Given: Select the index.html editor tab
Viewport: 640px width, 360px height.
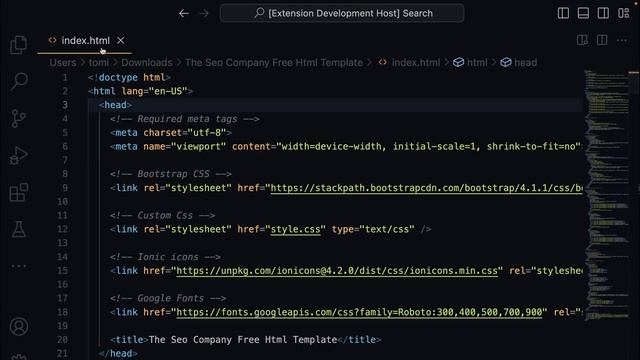Looking at the screenshot, I should [84, 41].
